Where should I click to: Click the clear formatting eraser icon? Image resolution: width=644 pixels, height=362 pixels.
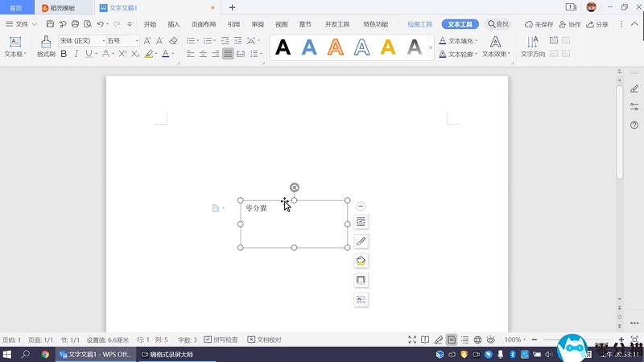174,40
